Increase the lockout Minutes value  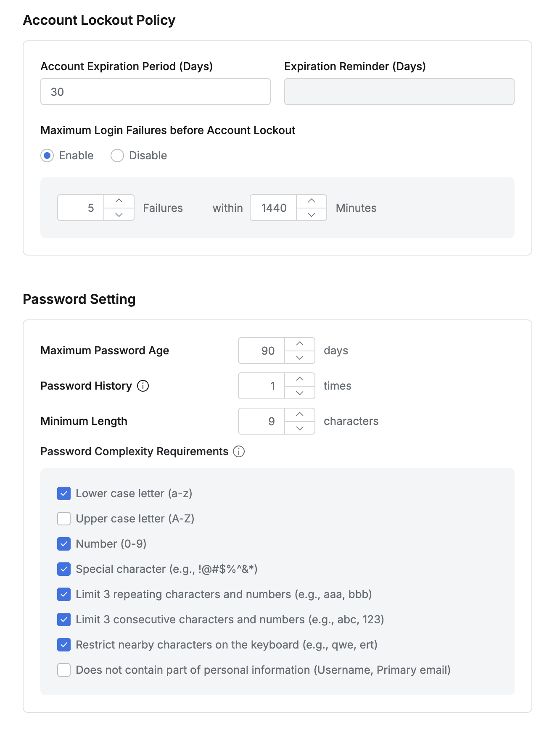click(x=312, y=201)
